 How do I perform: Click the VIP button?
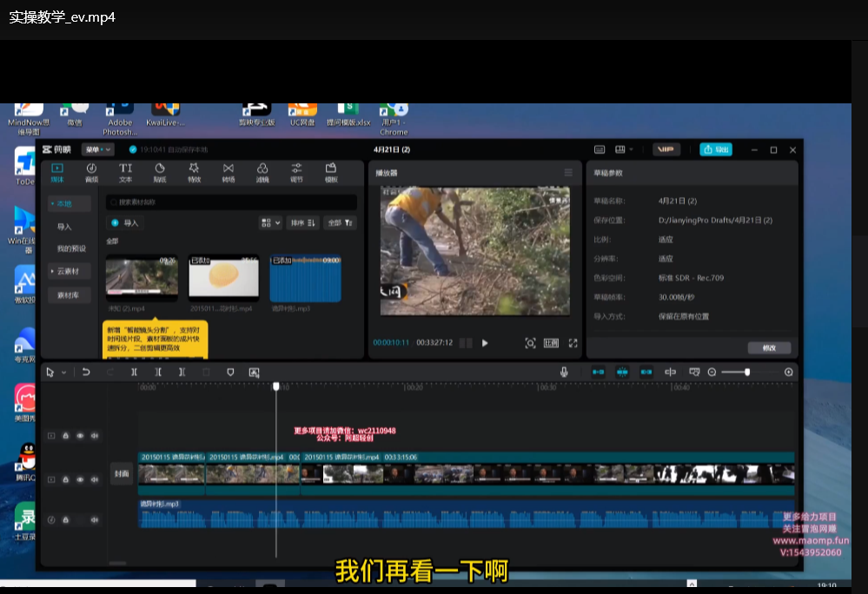click(x=666, y=149)
